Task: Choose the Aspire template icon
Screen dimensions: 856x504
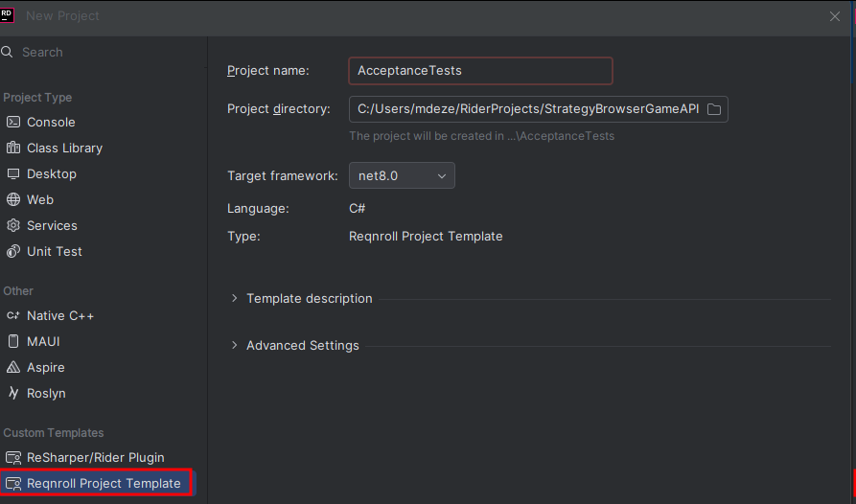Action: (x=13, y=367)
